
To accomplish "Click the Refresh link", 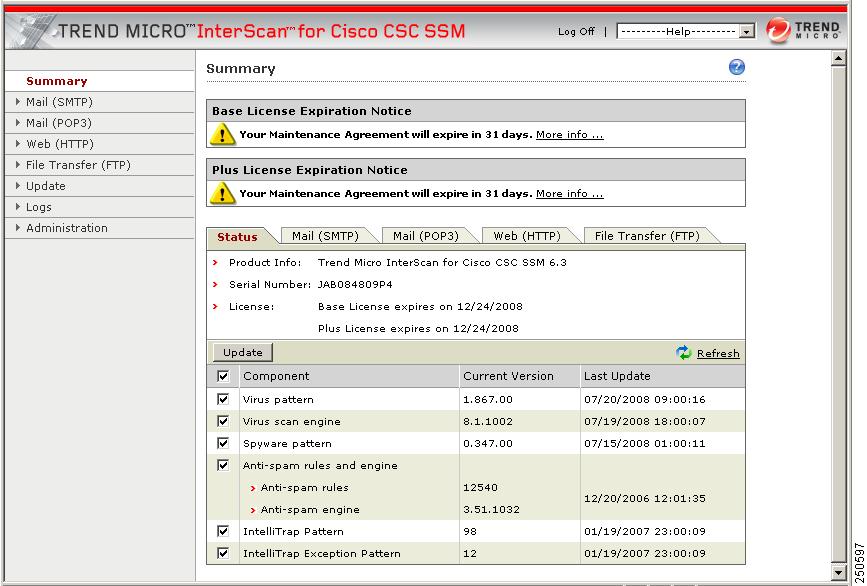I will click(x=718, y=353).
